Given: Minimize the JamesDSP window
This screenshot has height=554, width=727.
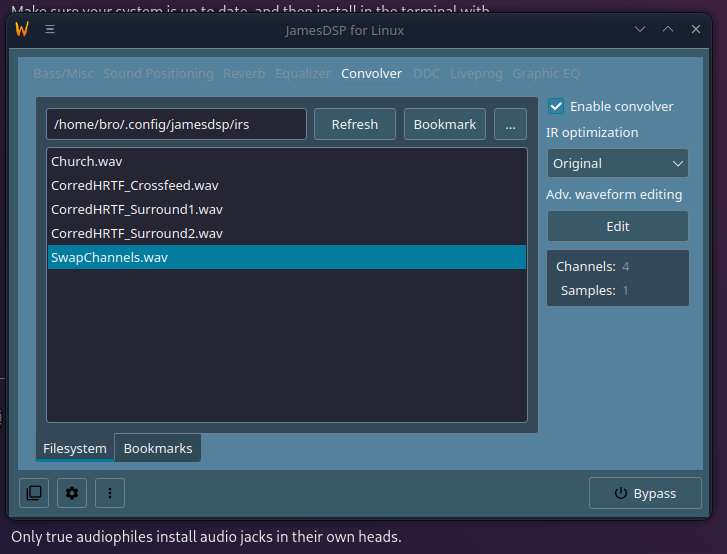Looking at the screenshot, I should 640,30.
